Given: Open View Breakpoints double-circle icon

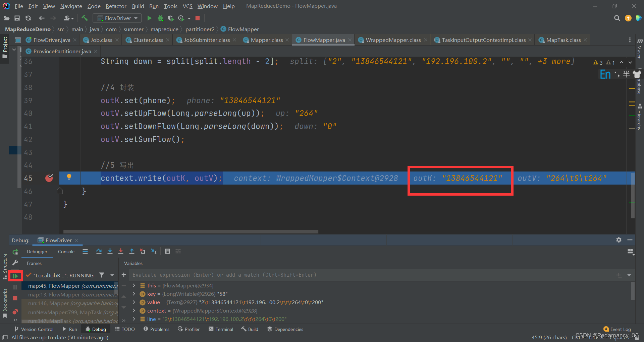Looking at the screenshot, I should point(15,312).
